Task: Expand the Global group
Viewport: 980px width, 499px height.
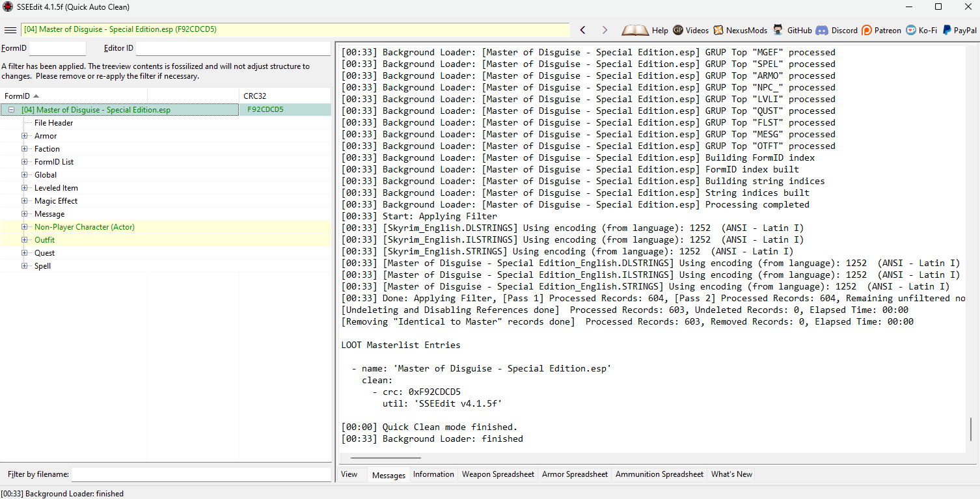Action: pyautogui.click(x=25, y=175)
